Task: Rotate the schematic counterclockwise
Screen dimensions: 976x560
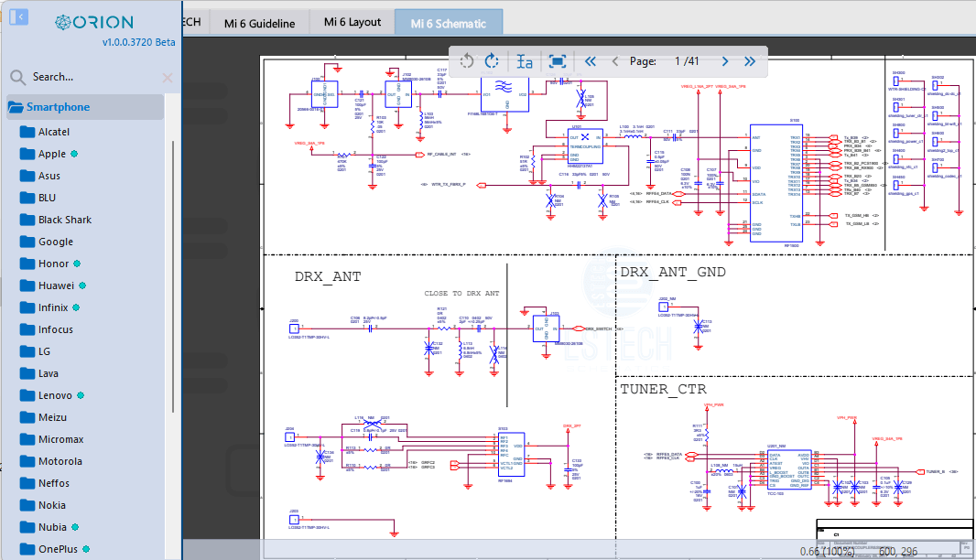Action: [x=467, y=61]
